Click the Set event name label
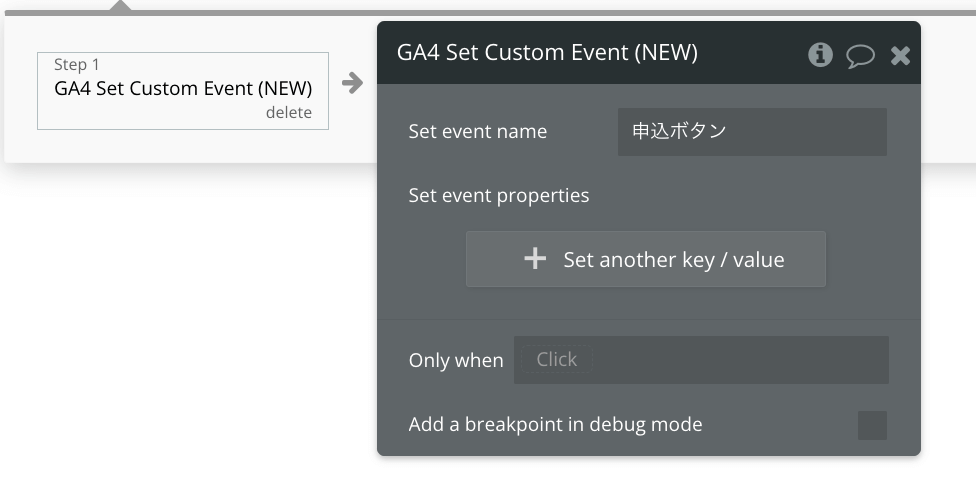The image size is (976, 504). pyautogui.click(x=477, y=131)
